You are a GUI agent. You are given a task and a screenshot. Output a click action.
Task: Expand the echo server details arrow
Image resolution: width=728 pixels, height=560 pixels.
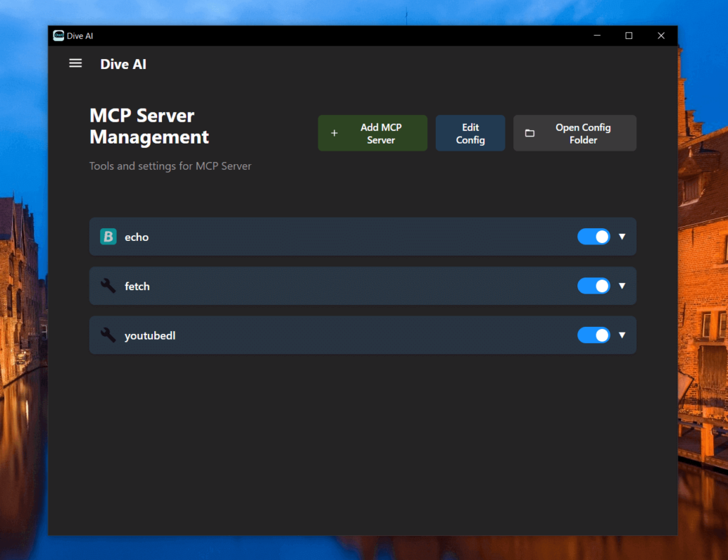[x=622, y=237]
